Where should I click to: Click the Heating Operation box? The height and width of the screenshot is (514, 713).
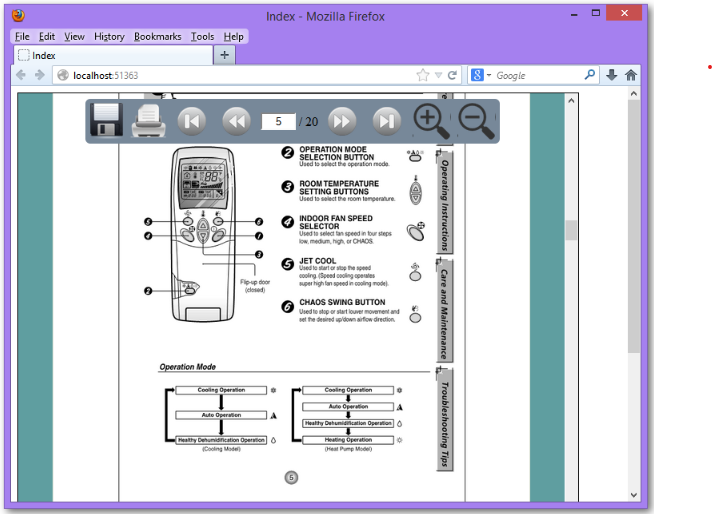click(348, 440)
